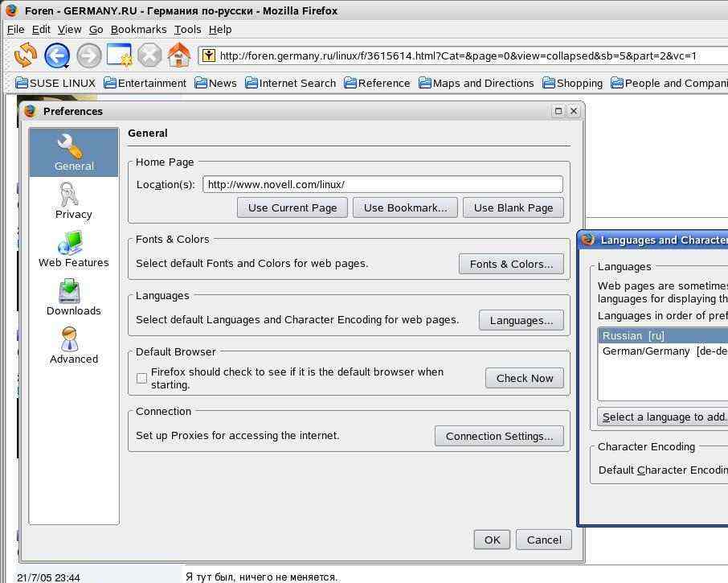Image resolution: width=728 pixels, height=583 pixels.
Task: Open the Edit menu
Action: (x=41, y=29)
